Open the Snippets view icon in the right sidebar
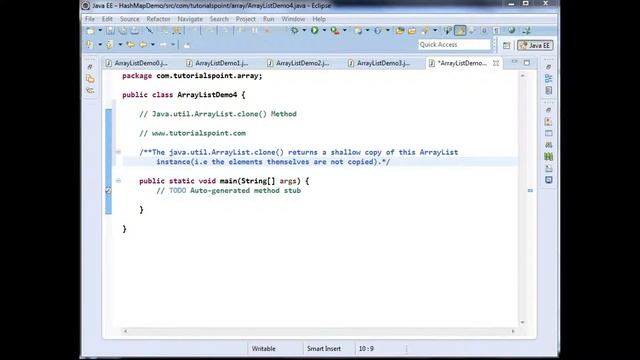This screenshot has height=360, width=640. coord(549,168)
